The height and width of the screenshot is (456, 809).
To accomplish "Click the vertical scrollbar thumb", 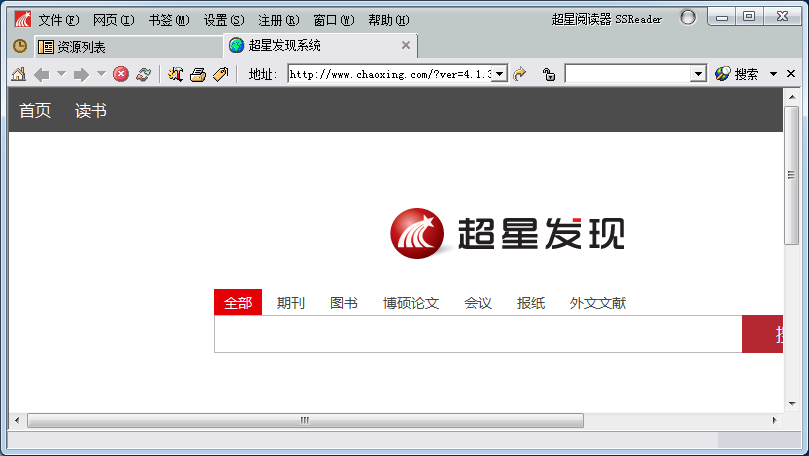I will pos(791,175).
